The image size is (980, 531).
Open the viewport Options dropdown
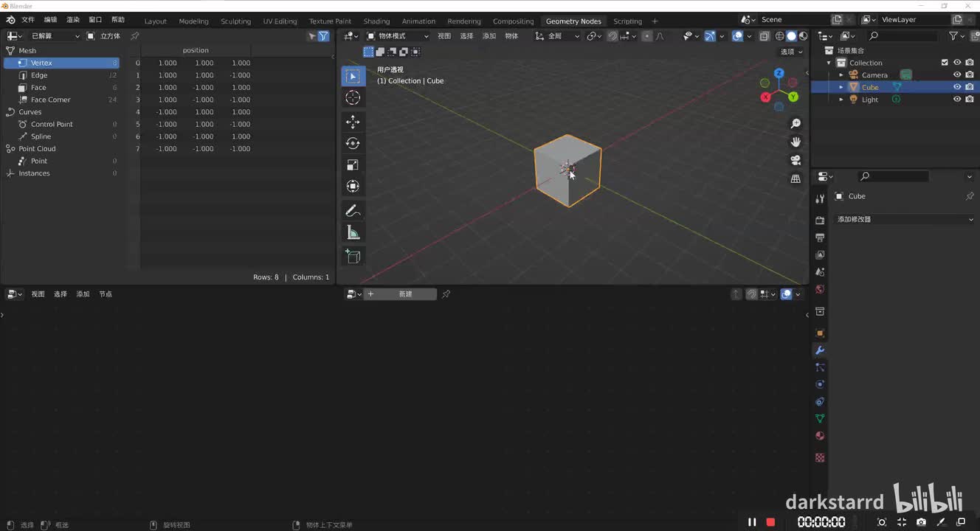(792, 52)
